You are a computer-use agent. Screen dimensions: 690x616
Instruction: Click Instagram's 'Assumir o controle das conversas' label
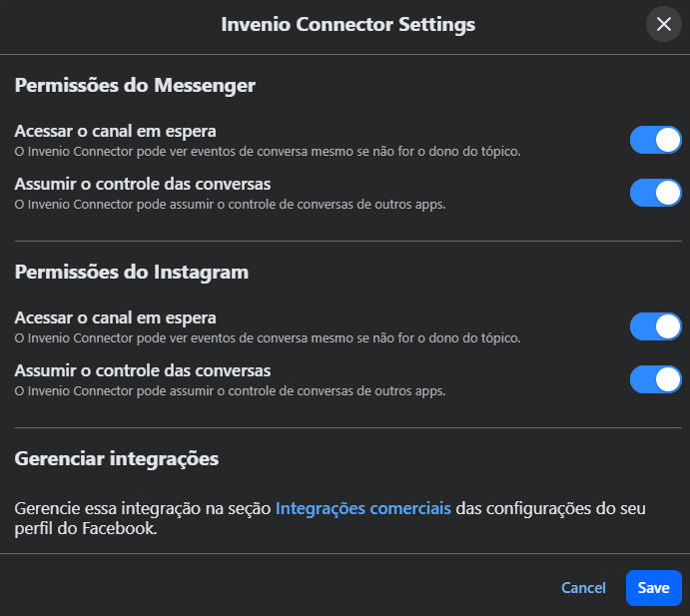click(143, 370)
